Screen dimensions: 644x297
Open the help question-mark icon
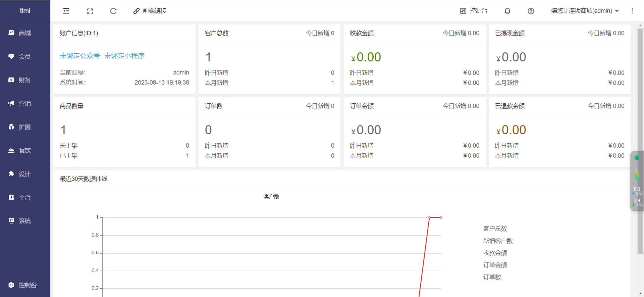click(531, 11)
